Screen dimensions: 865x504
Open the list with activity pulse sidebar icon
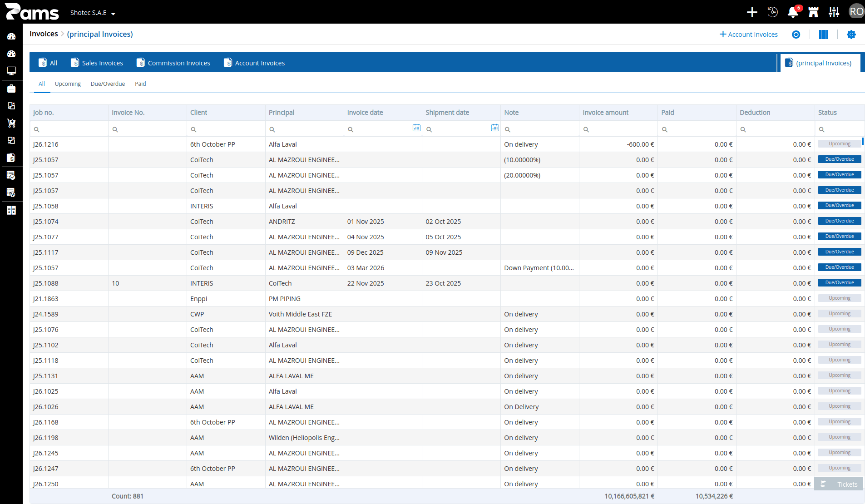(x=11, y=193)
